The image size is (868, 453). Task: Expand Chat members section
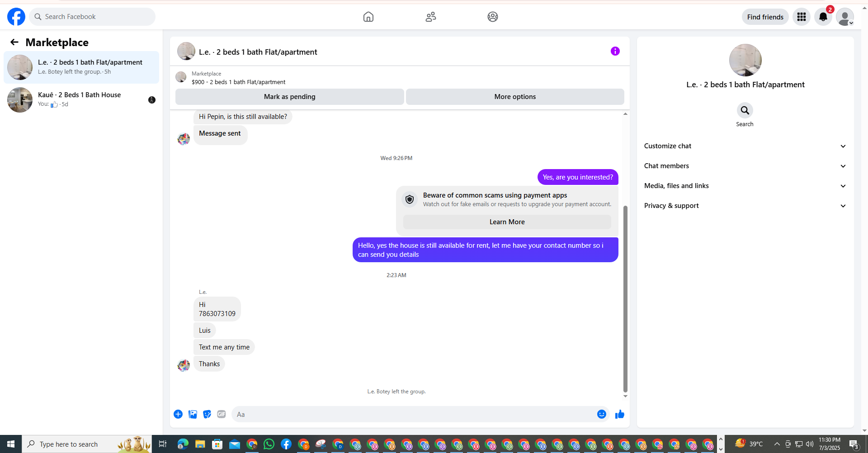[745, 166]
